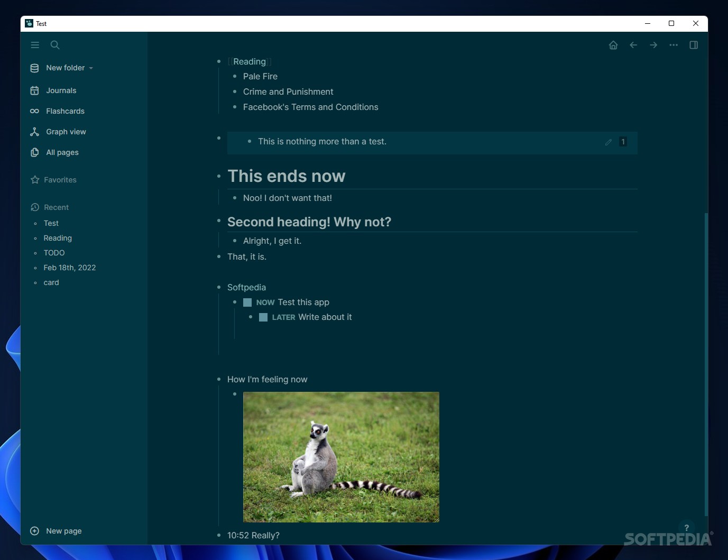Click the Graph view node icon

click(34, 132)
